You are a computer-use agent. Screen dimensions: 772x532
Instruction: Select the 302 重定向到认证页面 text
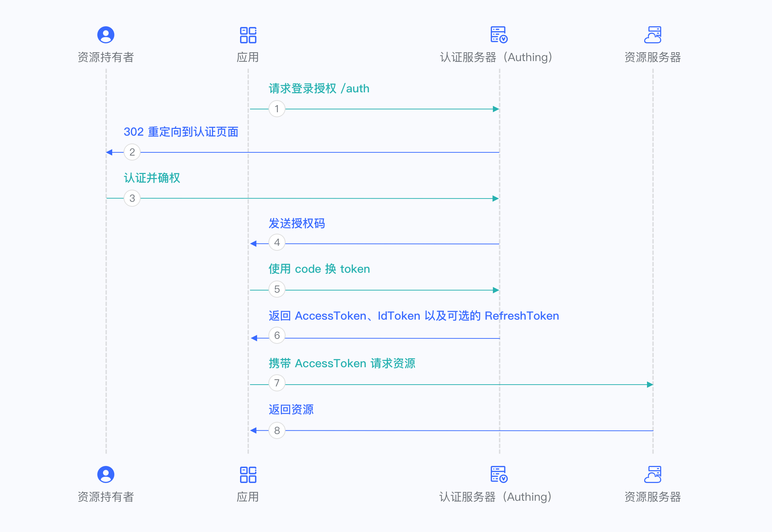tap(181, 132)
